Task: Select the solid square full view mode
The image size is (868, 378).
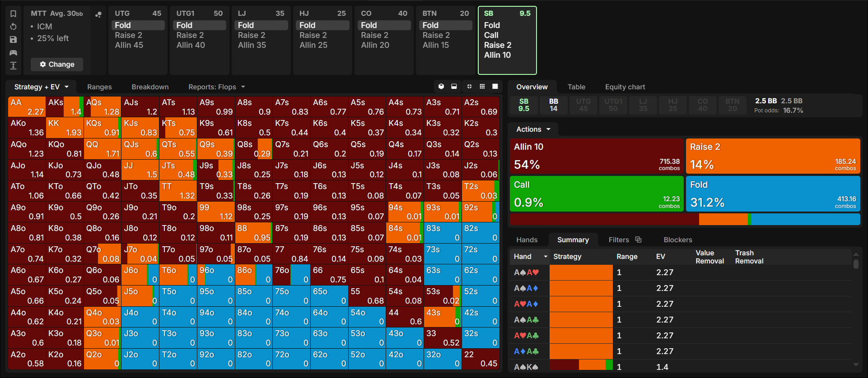Action: pos(495,87)
